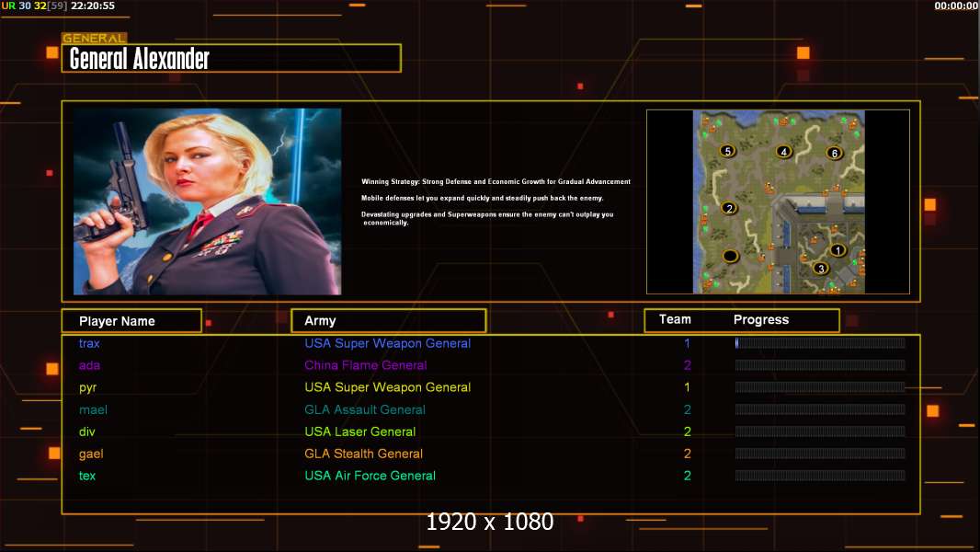Click GLA Assault General army entry
The height and width of the screenshot is (552, 980).
[x=365, y=409]
